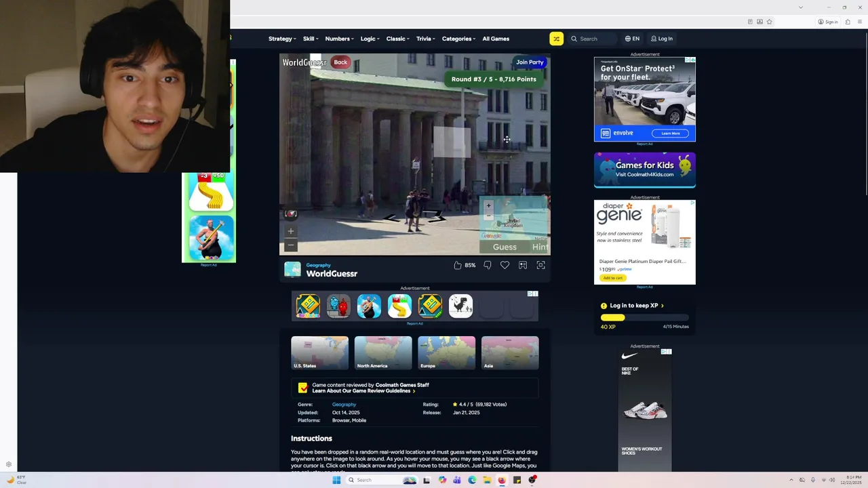Expand the Strategy menu

point(282,39)
